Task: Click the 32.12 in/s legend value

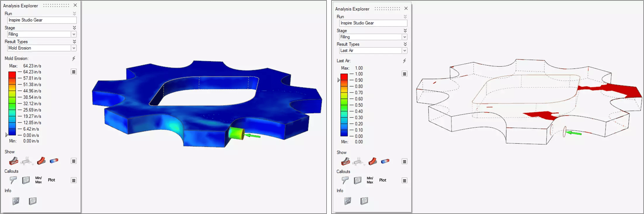Action: (32, 104)
